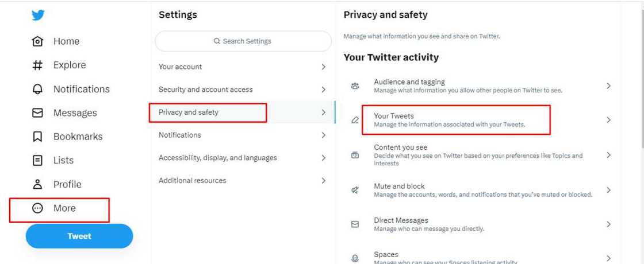Click the Twitter bird logo
644x264 pixels.
[38, 15]
